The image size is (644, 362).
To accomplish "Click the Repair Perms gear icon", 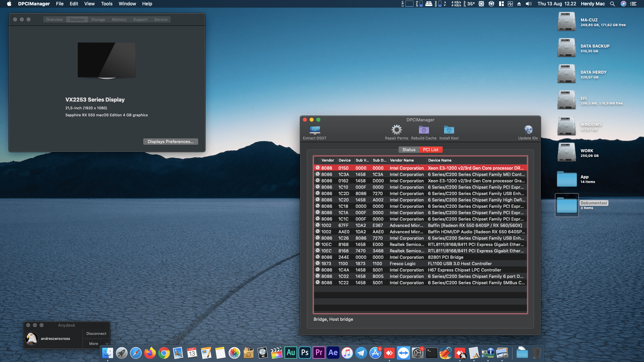I will tap(396, 130).
